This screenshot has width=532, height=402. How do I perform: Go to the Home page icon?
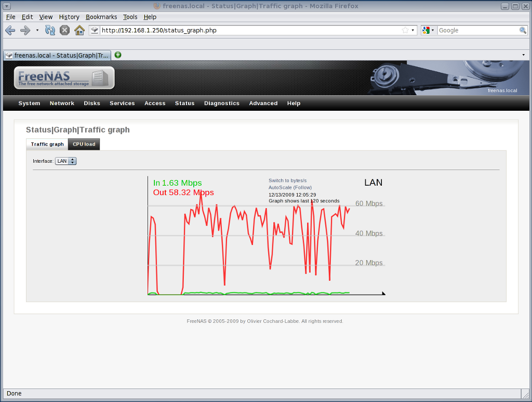click(79, 30)
